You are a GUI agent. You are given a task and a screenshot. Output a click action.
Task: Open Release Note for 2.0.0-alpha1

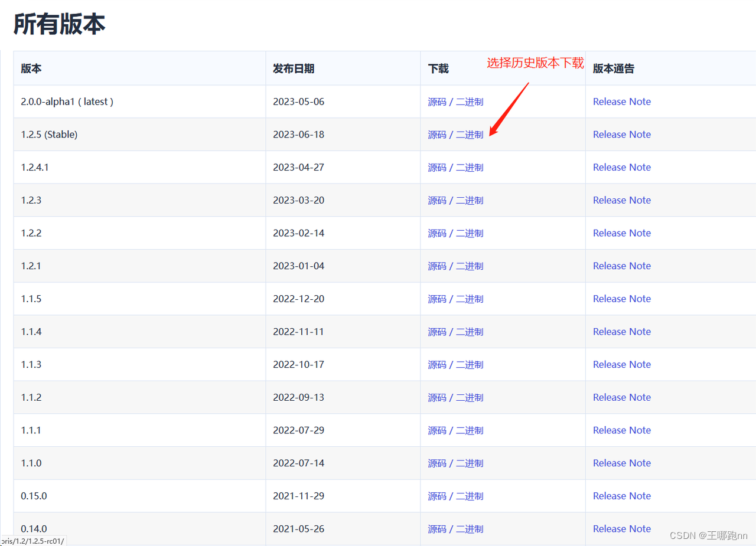click(622, 102)
